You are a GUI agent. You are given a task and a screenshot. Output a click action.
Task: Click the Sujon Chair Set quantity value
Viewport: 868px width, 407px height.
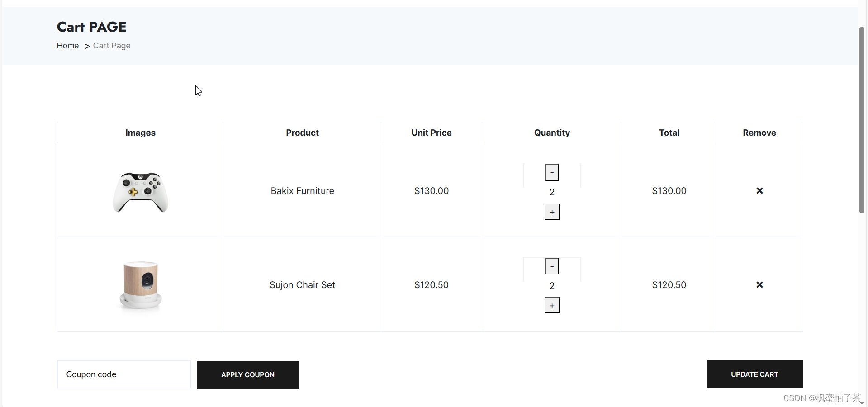pyautogui.click(x=552, y=286)
